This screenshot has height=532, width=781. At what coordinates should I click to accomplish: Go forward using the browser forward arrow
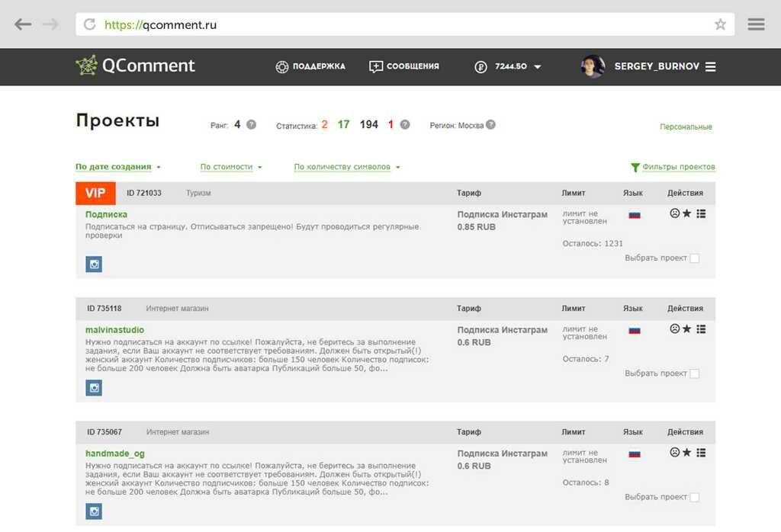(51, 24)
